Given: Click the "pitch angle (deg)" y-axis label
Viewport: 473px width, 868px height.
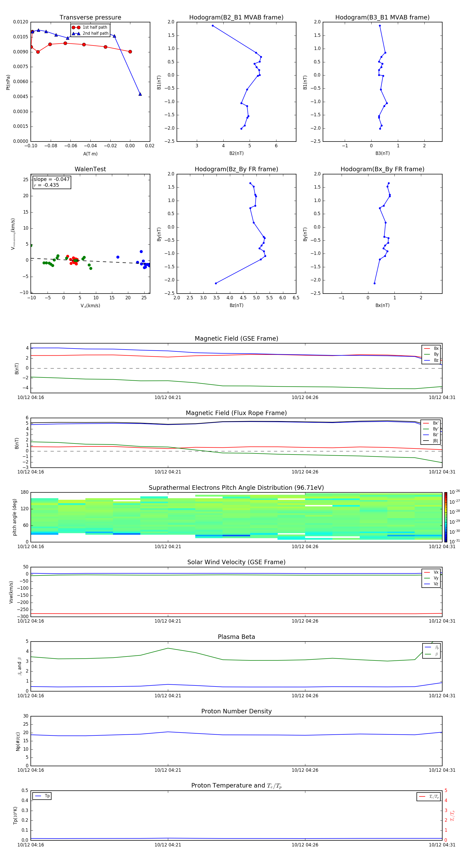Looking at the screenshot, I should 14,517.
